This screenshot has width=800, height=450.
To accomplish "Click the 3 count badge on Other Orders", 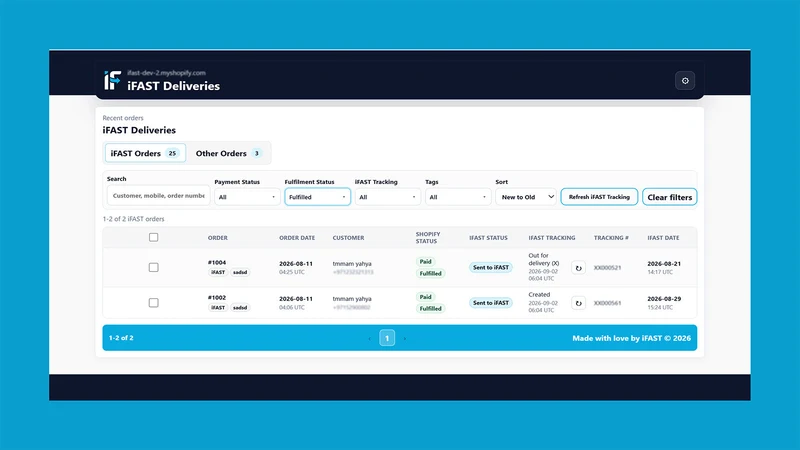I will point(257,153).
